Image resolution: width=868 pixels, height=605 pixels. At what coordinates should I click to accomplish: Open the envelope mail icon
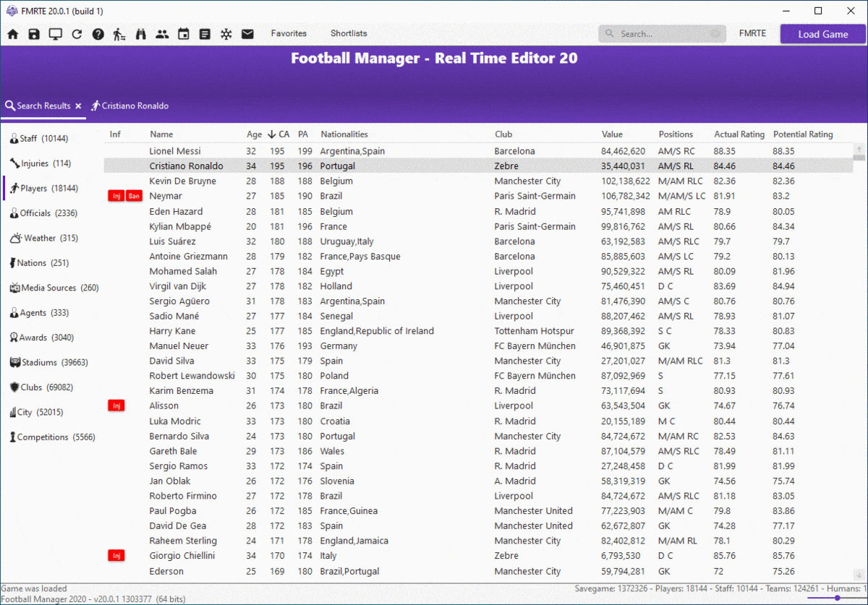(x=247, y=34)
